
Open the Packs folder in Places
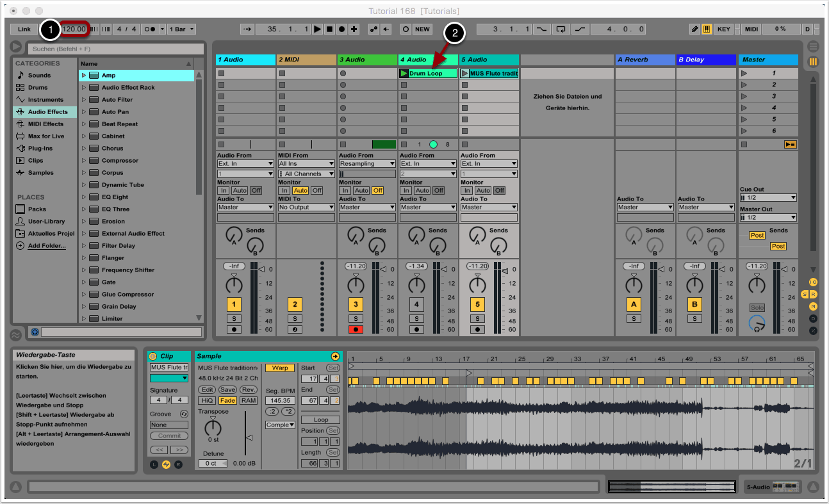pyautogui.click(x=37, y=209)
